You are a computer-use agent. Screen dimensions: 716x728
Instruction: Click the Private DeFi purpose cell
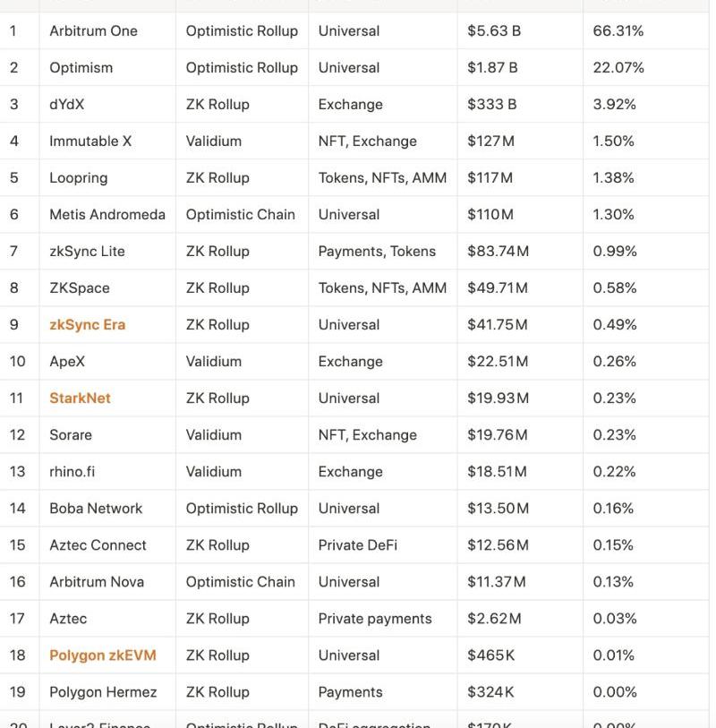(357, 544)
